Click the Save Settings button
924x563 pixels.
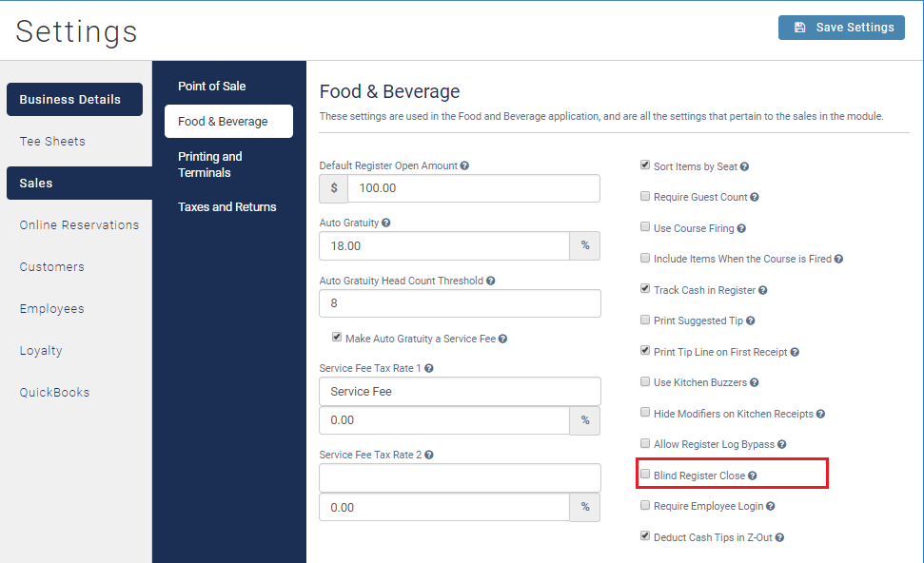(841, 27)
